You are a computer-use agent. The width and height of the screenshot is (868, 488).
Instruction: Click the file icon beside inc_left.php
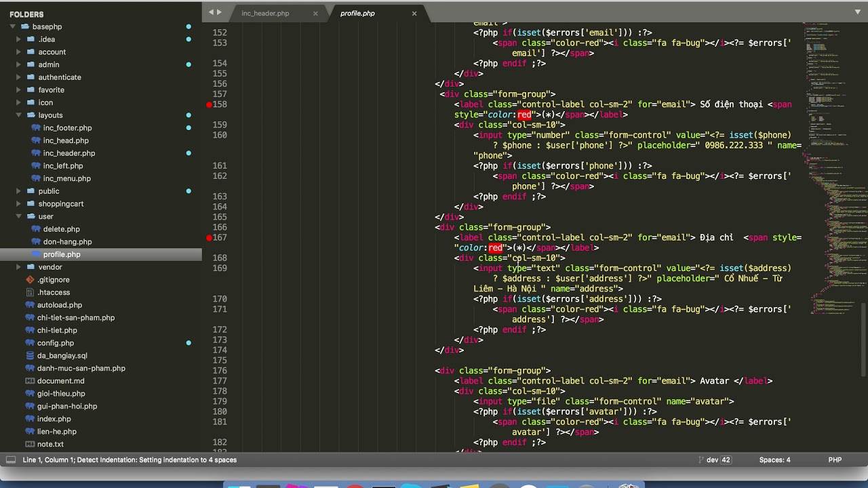pos(37,166)
